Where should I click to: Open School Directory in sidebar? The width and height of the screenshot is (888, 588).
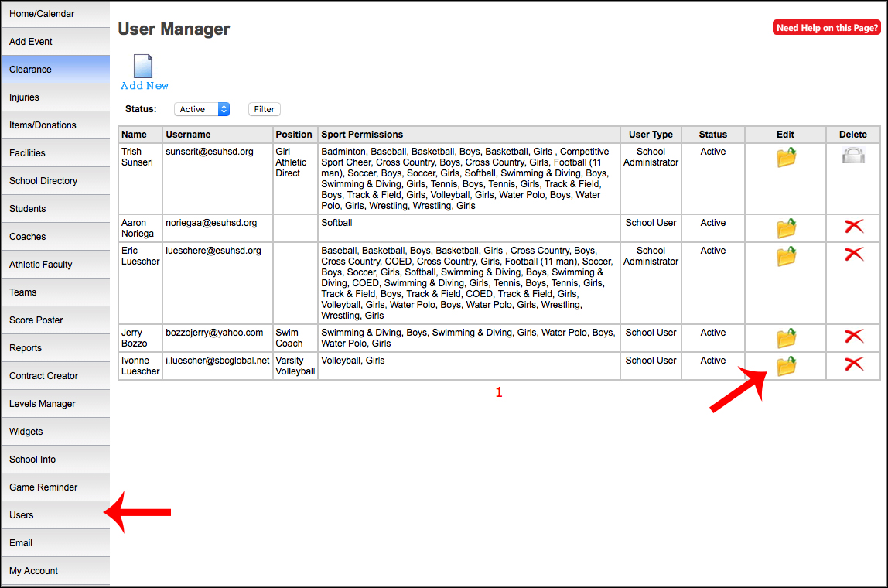point(56,181)
